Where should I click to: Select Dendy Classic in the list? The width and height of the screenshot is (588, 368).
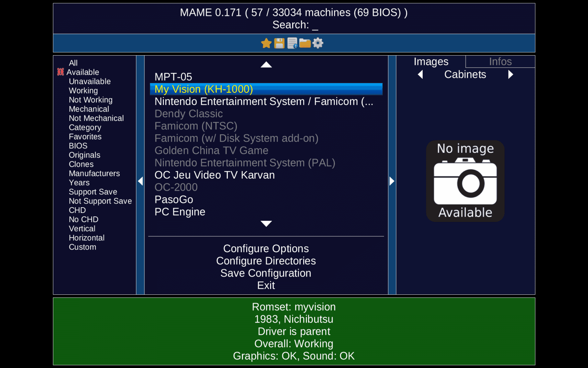tap(266, 114)
